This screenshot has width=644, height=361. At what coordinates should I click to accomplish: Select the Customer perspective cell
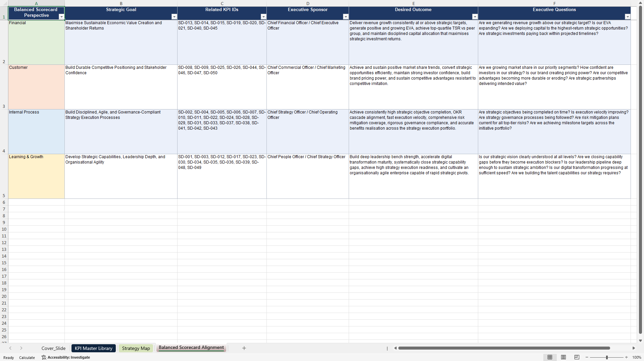click(36, 87)
